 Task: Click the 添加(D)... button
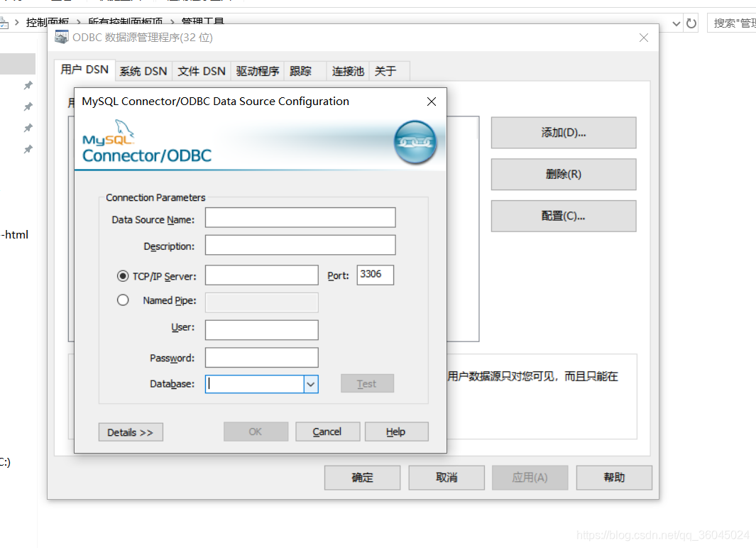coord(564,133)
